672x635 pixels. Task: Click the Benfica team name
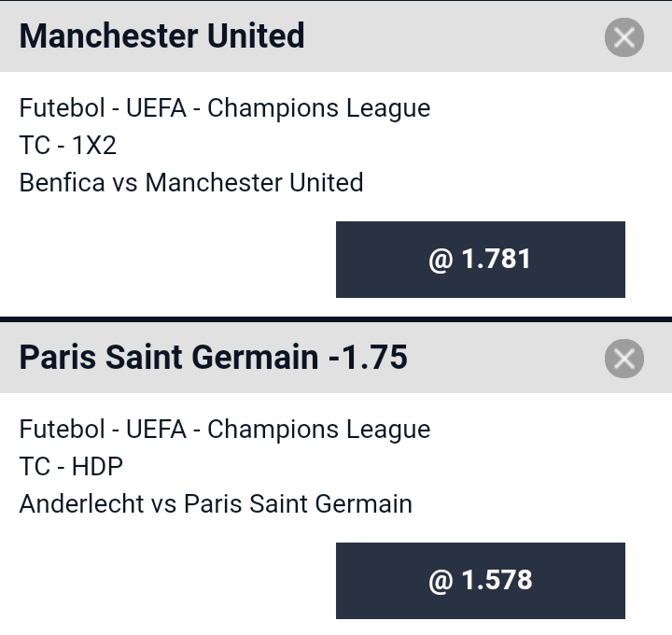(x=63, y=183)
